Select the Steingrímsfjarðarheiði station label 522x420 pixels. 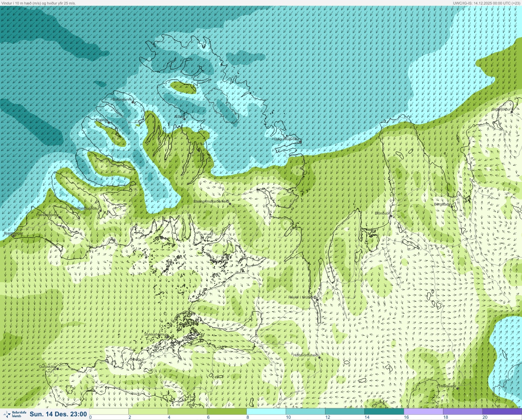(211, 201)
